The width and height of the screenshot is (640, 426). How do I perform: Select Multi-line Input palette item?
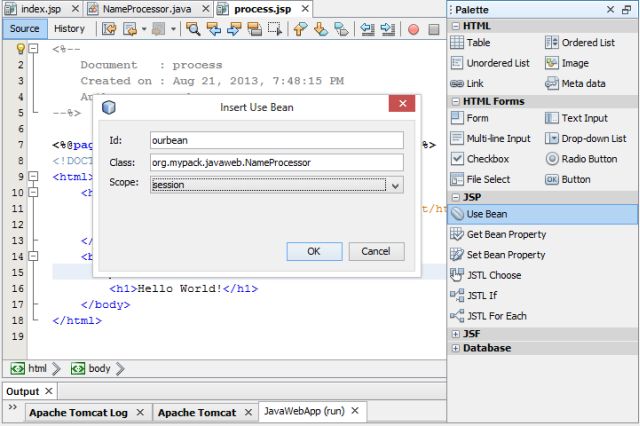[490, 139]
